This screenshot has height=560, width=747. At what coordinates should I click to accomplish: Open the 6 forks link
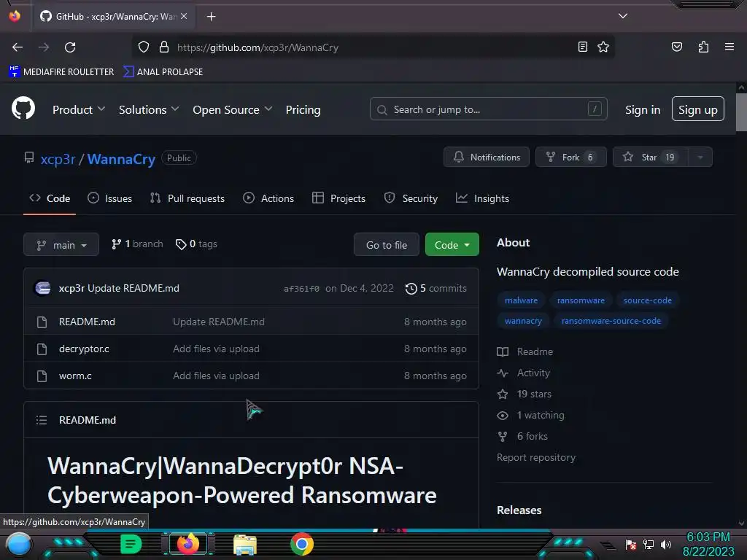click(522, 436)
